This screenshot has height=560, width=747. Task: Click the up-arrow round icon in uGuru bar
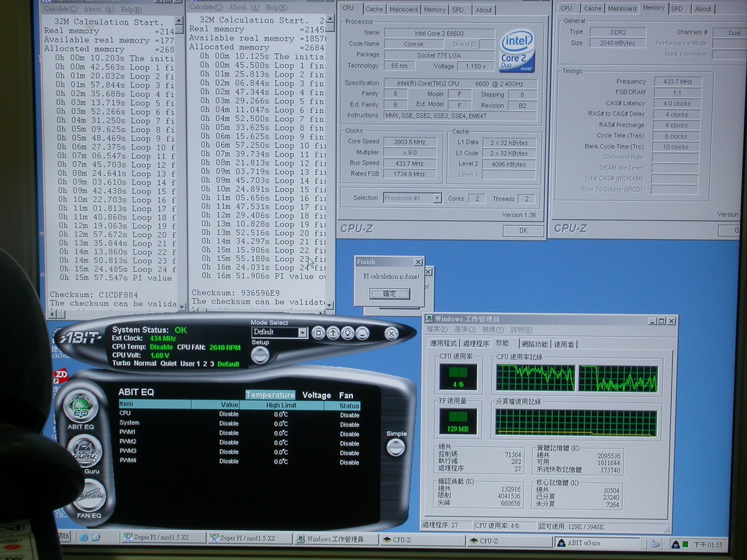click(333, 332)
